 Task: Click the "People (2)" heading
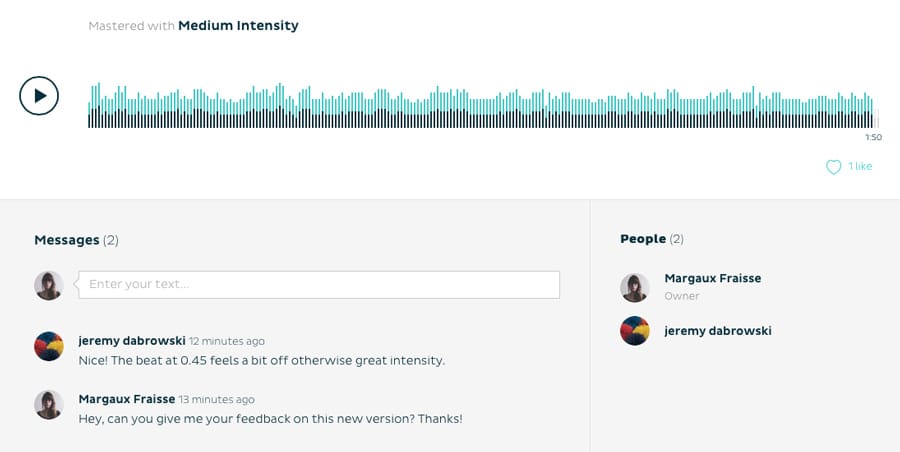[x=651, y=239]
